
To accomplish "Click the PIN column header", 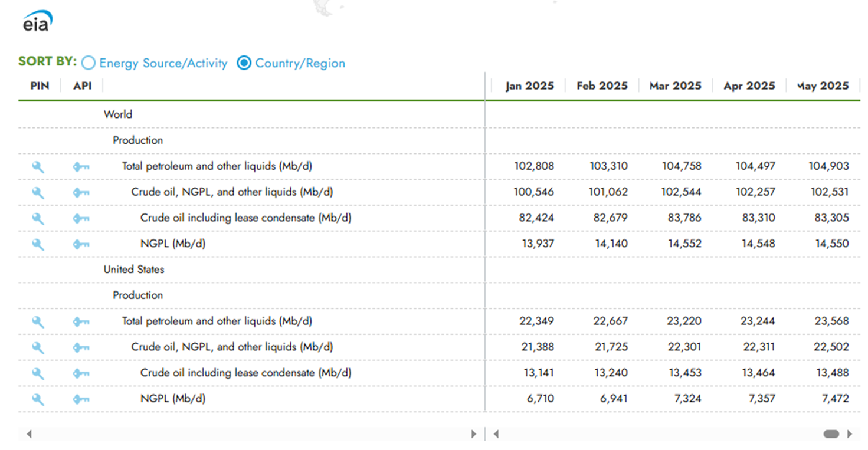I will tap(40, 86).
